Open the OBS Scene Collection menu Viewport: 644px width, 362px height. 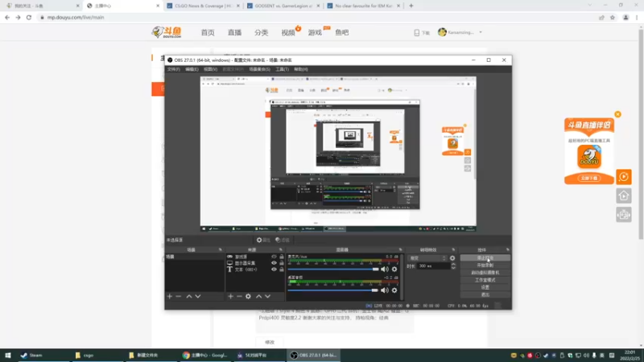(259, 69)
